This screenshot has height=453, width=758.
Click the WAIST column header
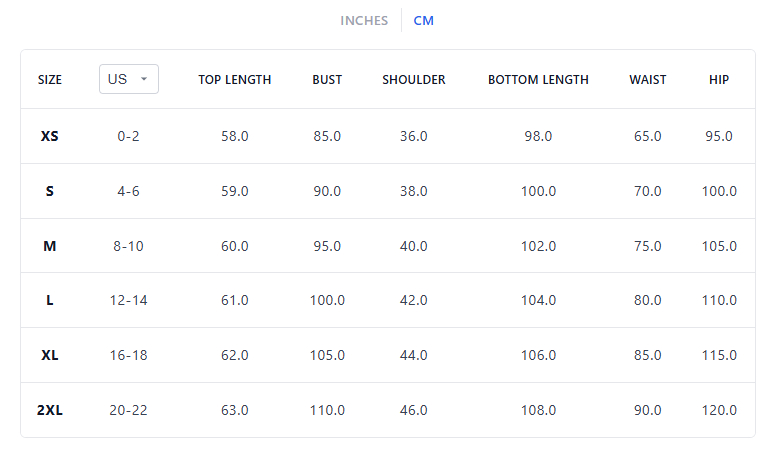(648, 80)
